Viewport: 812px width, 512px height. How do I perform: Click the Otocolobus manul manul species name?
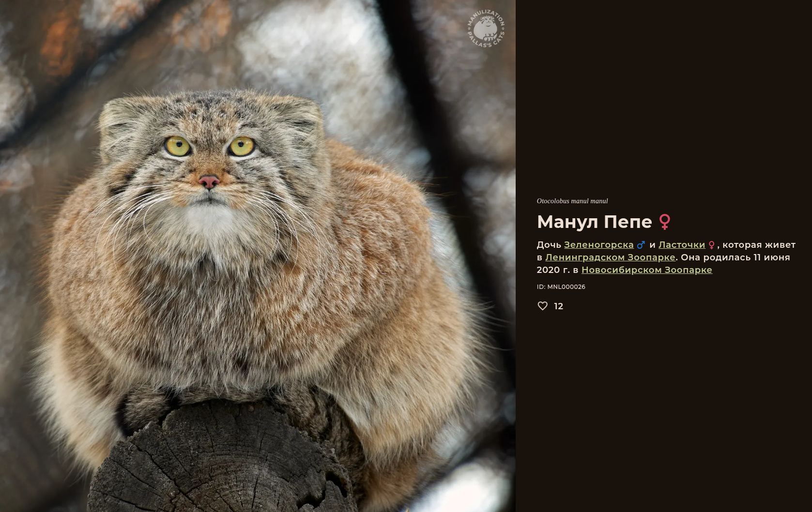(x=572, y=201)
